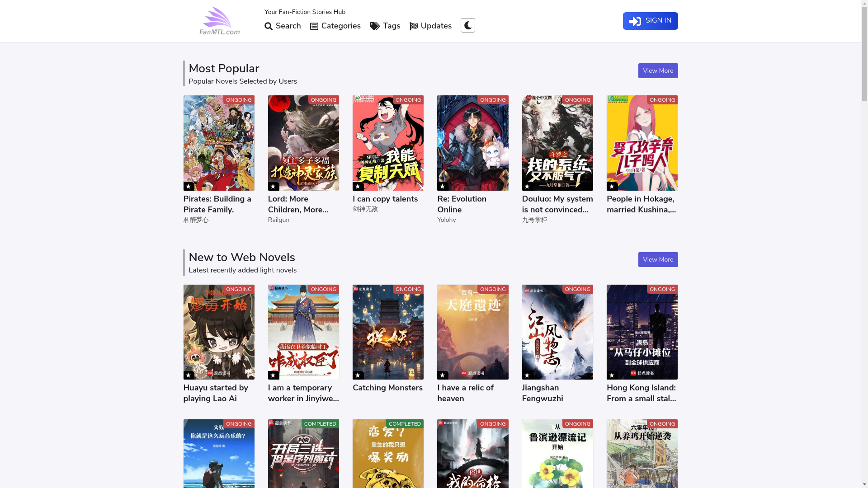Open Huayu started by playing Lao Ai cover
Screen dimensions: 868x488
coord(219,332)
